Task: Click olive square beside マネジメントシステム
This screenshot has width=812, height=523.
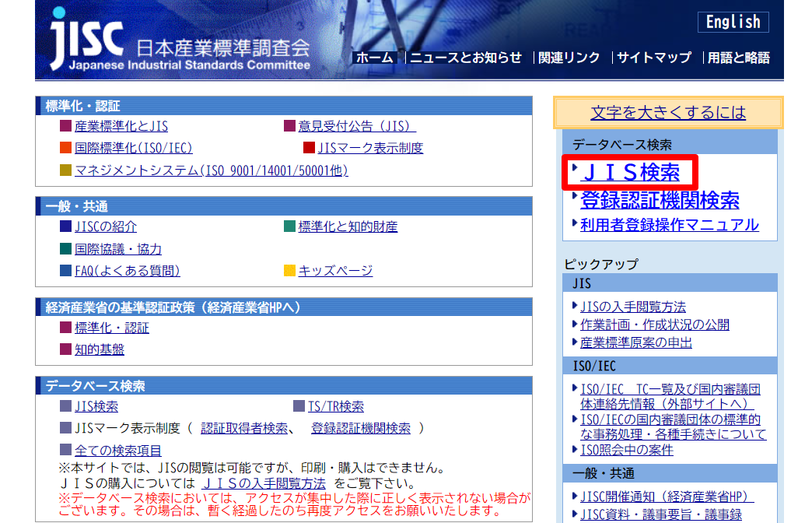Action: (65, 170)
